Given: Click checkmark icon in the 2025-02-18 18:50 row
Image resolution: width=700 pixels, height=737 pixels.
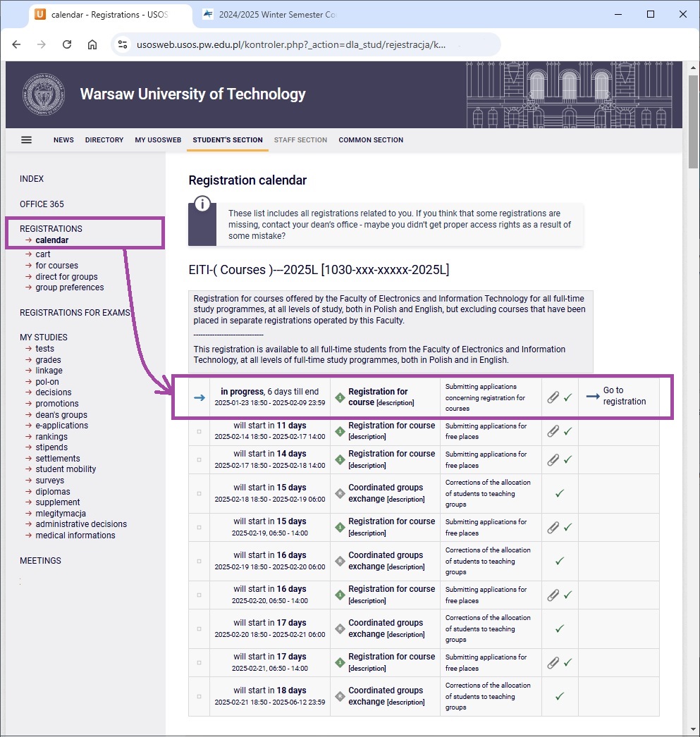Looking at the screenshot, I should tap(560, 493).
